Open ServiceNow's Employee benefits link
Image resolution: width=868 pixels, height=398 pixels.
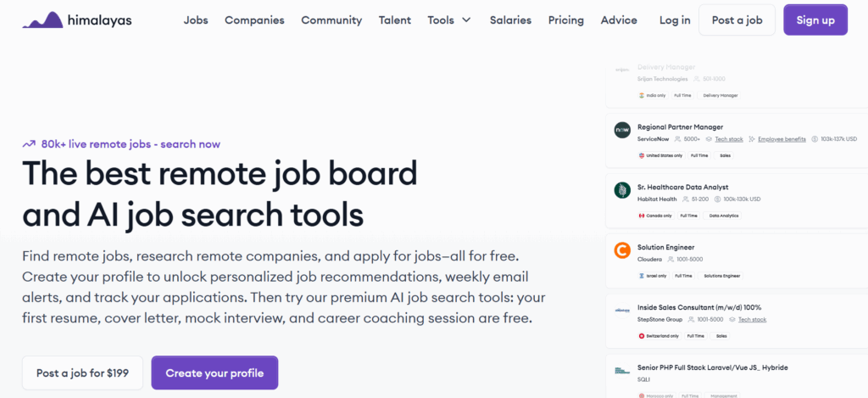click(782, 139)
